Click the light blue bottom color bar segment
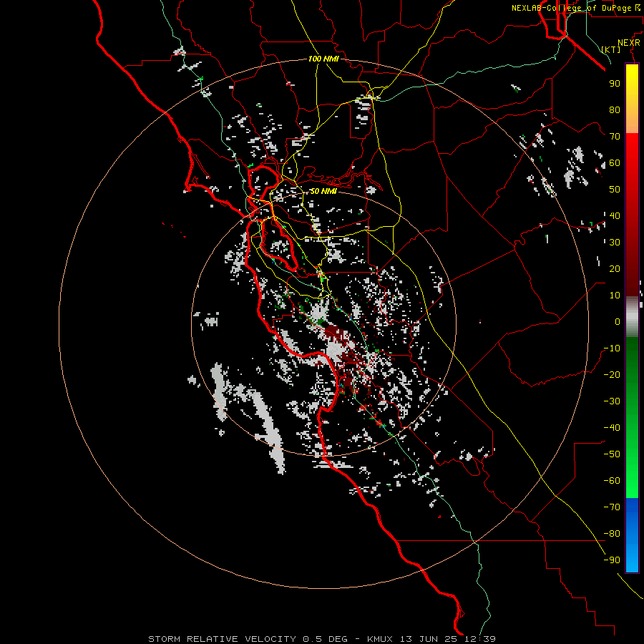644x644 pixels. 632,559
